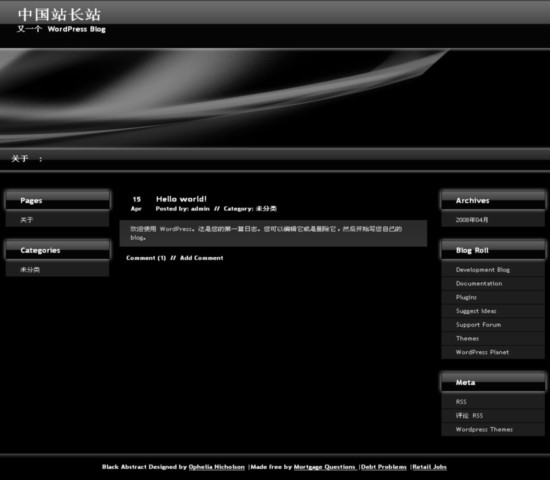Open the 关于 page in Pages sidebar
The width and height of the screenshot is (550, 480).
point(27,220)
